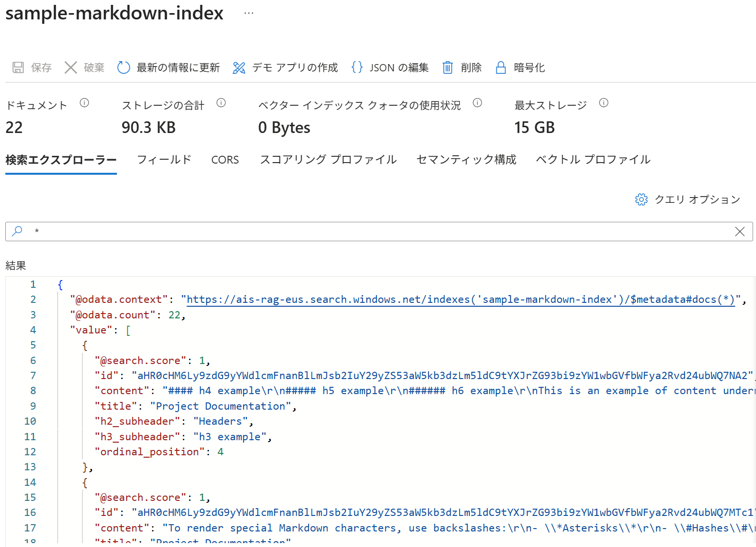
Task: Click the magnifier search icon in query box
Action: coord(17,231)
